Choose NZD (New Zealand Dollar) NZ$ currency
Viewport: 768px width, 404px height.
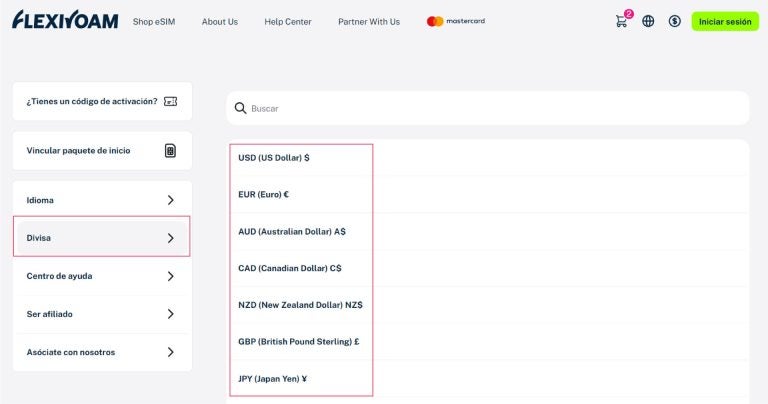click(x=488, y=305)
